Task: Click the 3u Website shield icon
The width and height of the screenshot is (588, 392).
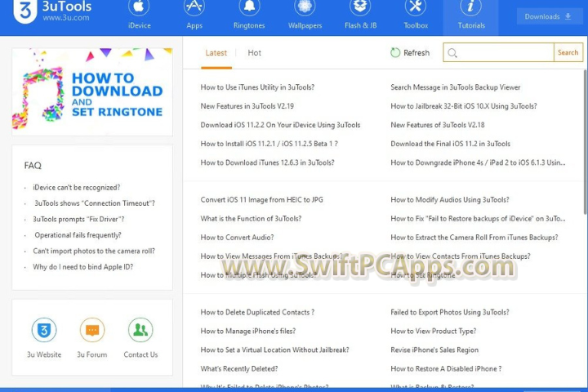Action: coord(44,330)
